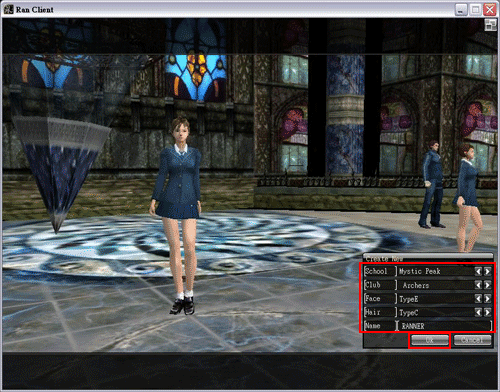Select the next School option arrow
The image size is (500, 392).
487,271
